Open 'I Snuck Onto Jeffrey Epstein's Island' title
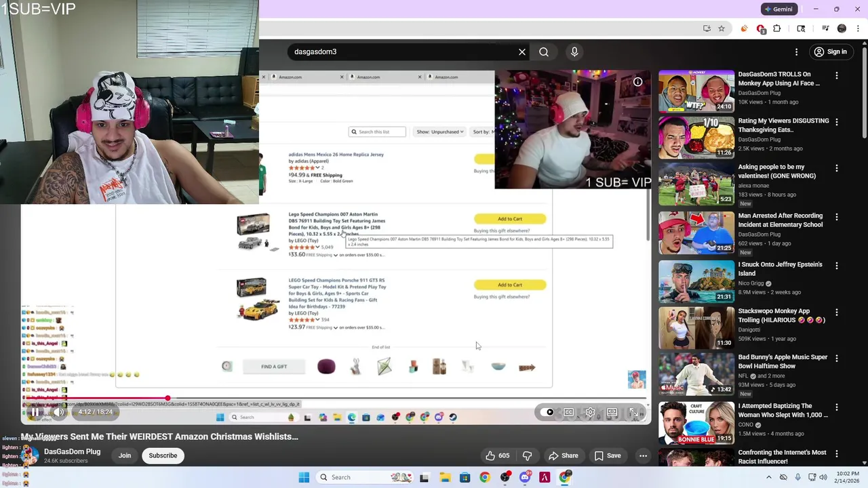 tap(781, 269)
